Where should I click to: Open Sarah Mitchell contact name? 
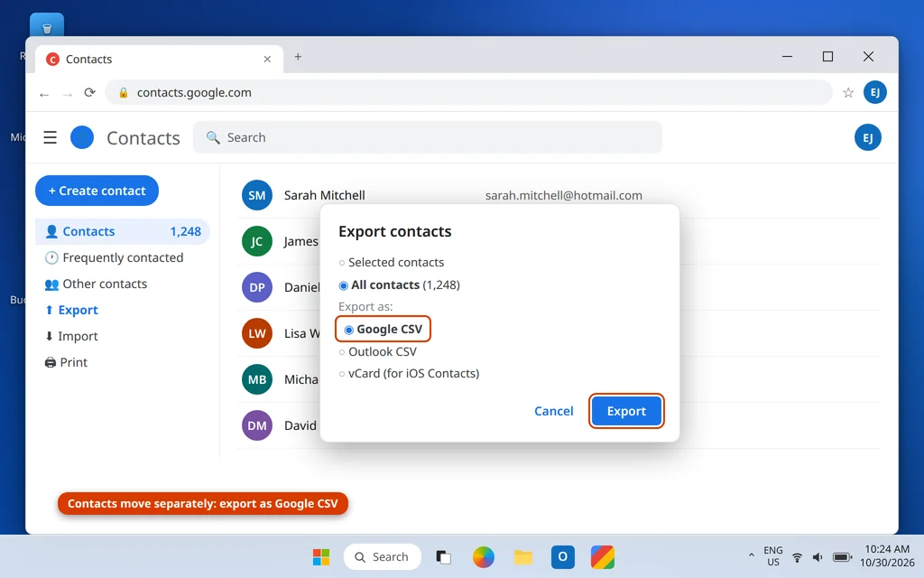pos(325,195)
